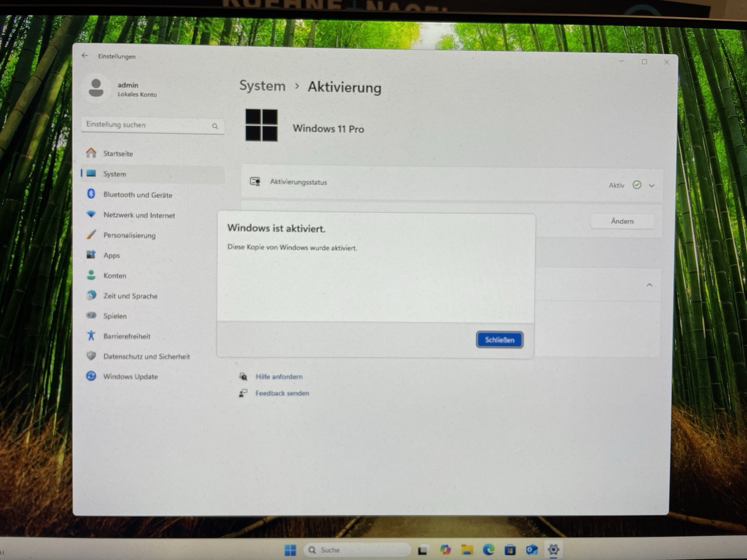Click the 'Aktivierung' page title
This screenshot has width=747, height=560.
pos(345,88)
